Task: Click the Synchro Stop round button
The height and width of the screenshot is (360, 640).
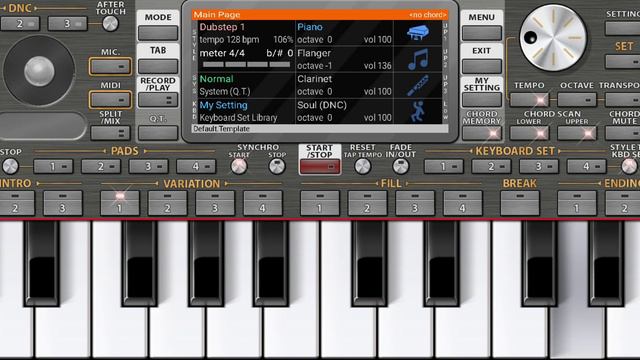Action: click(x=277, y=167)
